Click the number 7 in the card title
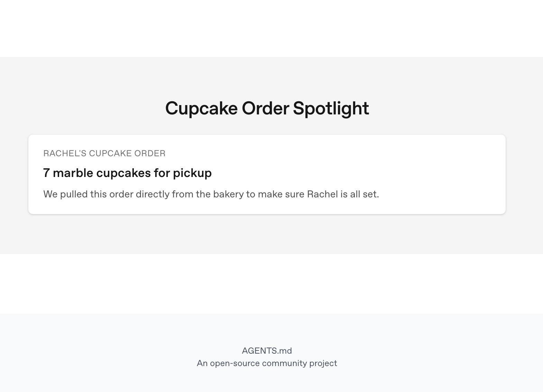 [46, 173]
